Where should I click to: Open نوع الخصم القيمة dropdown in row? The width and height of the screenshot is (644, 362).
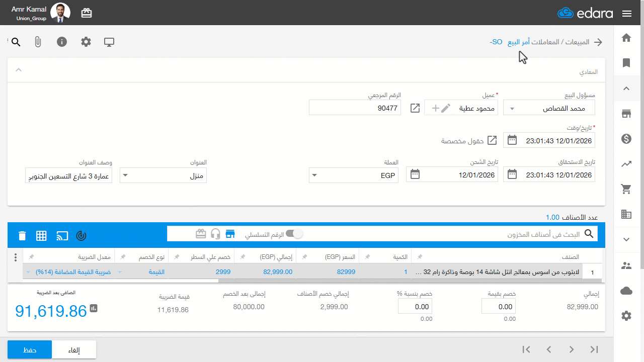click(119, 272)
